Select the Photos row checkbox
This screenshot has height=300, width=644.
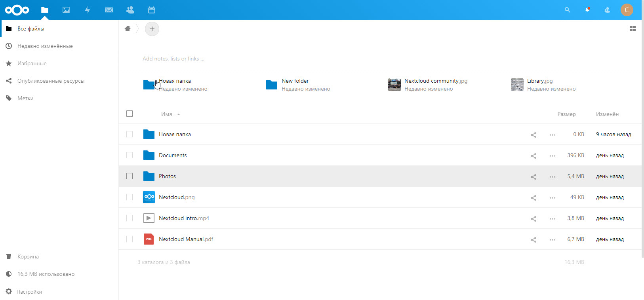tap(130, 176)
